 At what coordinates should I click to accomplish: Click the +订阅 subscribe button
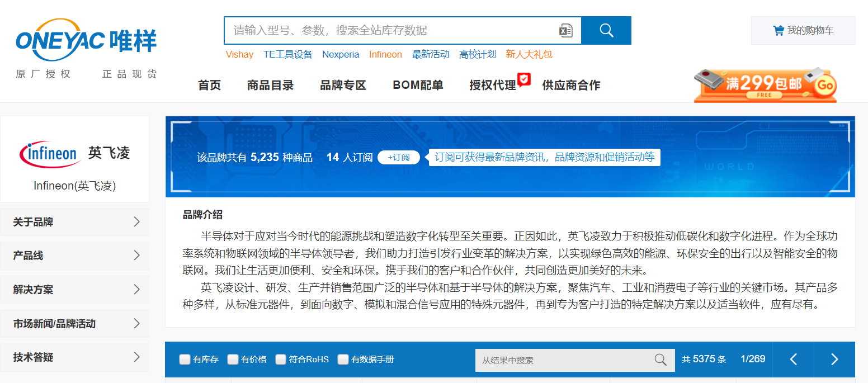tap(399, 157)
